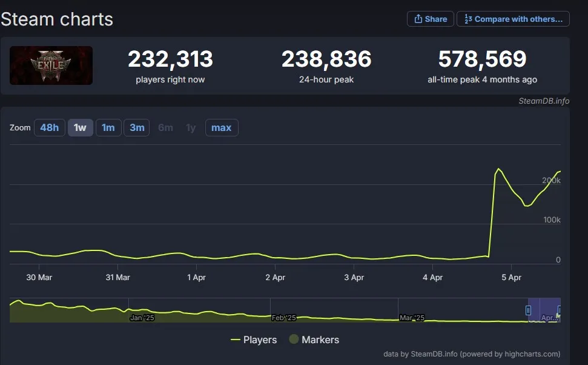
Task: Click the '100k' y-axis label
Action: tap(552, 219)
